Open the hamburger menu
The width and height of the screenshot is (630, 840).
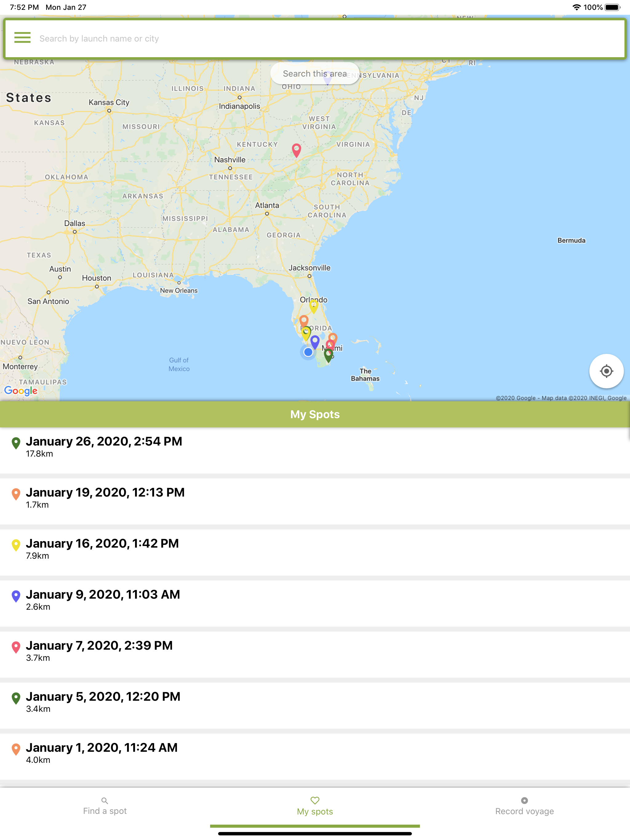coord(22,38)
